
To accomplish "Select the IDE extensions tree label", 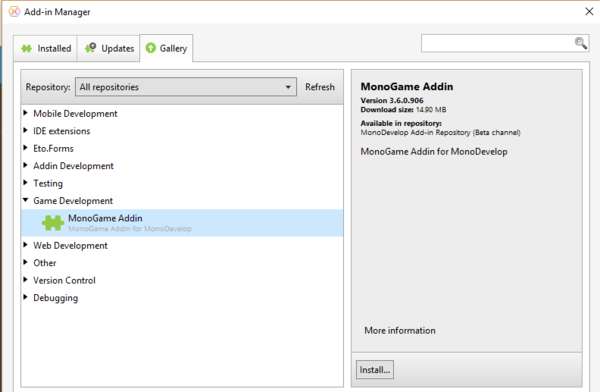I will [x=62, y=131].
